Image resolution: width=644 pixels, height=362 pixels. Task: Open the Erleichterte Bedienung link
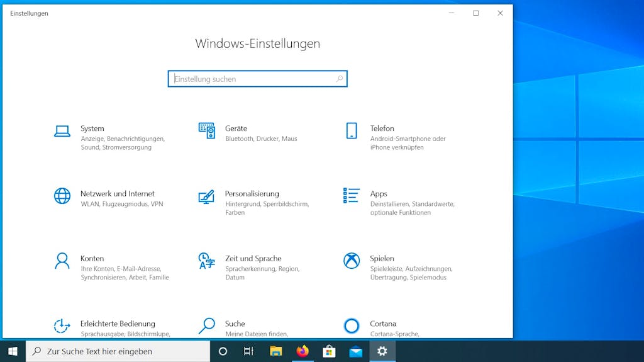[118, 324]
